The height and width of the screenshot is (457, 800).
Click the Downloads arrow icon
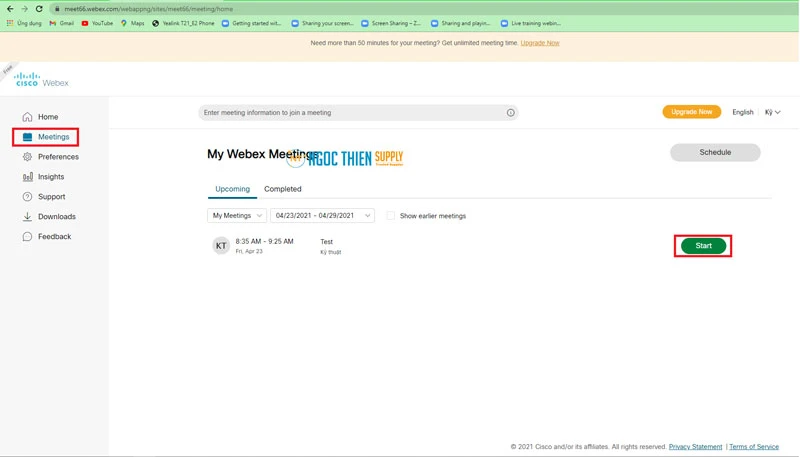coord(28,216)
